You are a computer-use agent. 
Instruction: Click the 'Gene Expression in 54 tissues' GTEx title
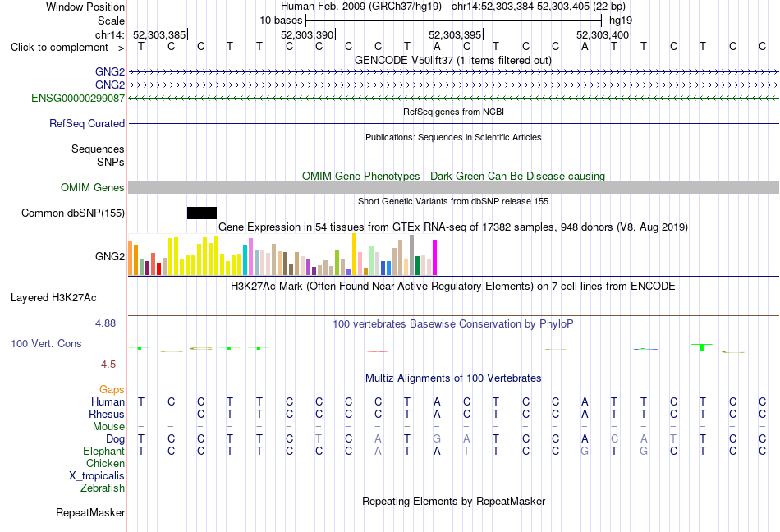tap(453, 227)
